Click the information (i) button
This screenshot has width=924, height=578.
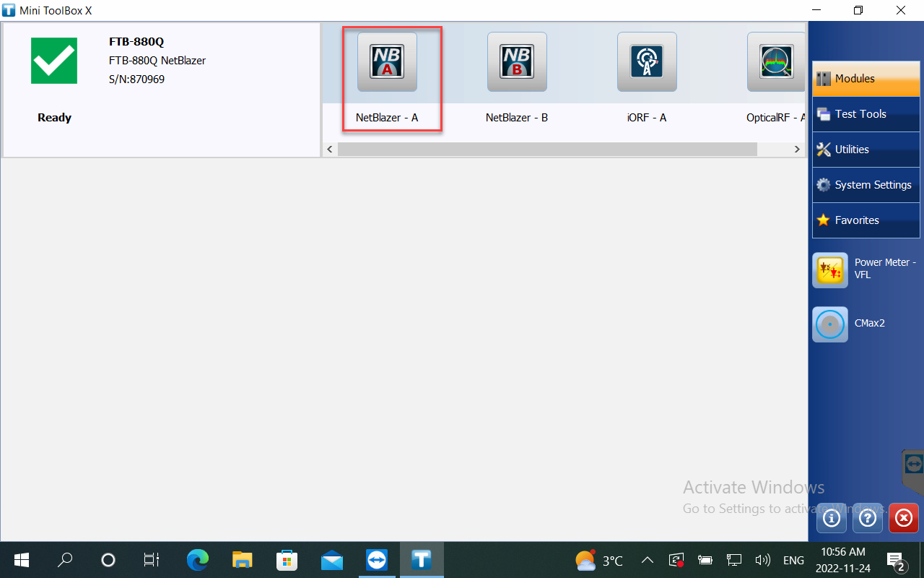[x=832, y=518]
